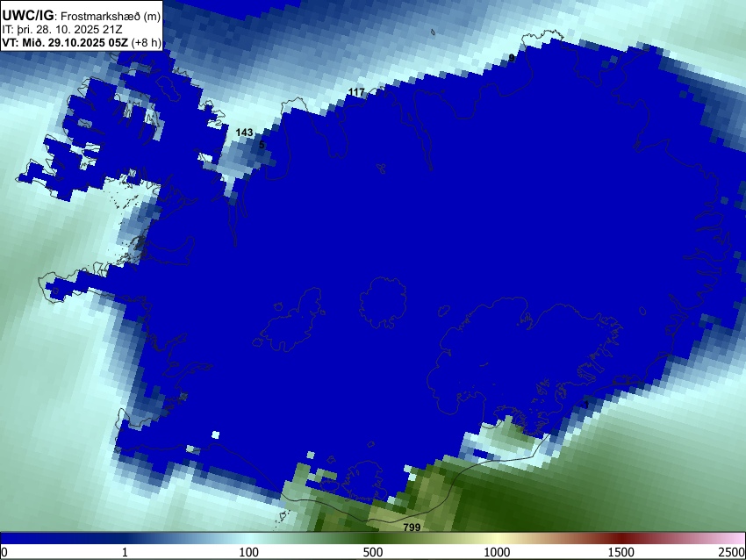Click the number 5 label below 143
746x560 pixels.
(262, 145)
